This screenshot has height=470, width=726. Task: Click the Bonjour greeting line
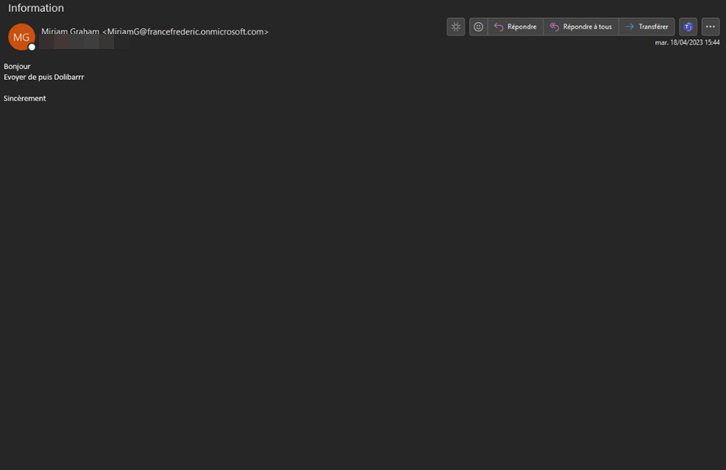(x=17, y=66)
